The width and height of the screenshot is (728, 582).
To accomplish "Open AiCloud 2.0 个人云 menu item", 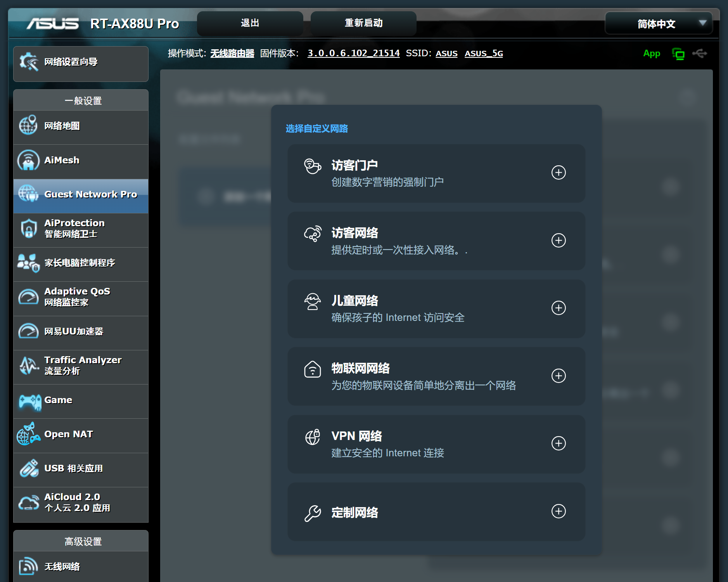I will [x=81, y=504].
